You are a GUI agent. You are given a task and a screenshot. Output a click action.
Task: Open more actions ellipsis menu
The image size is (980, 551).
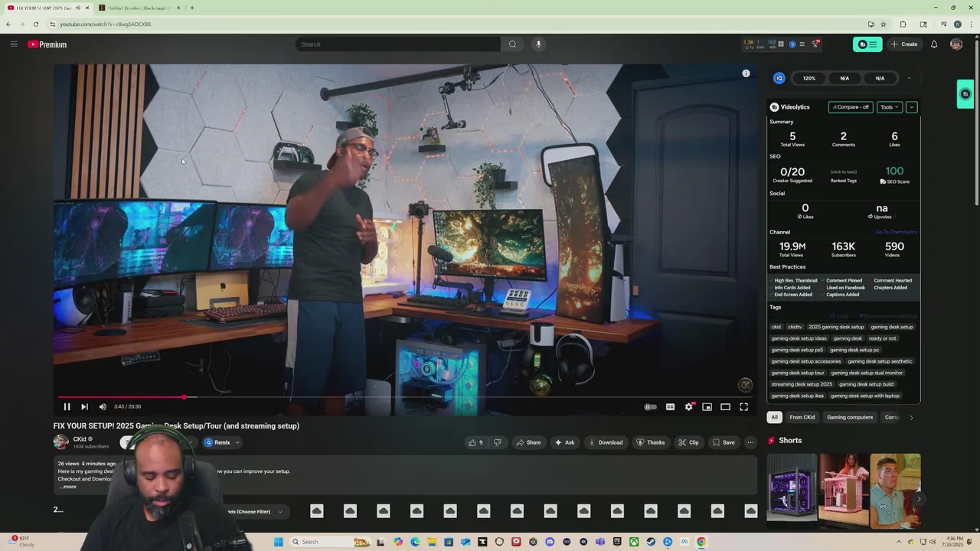click(x=750, y=442)
